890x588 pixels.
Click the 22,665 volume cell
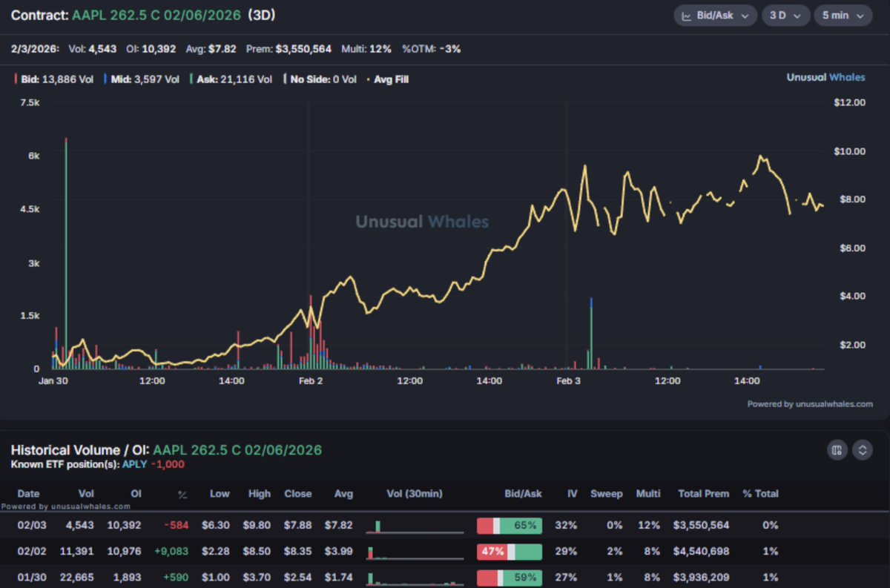80,578
